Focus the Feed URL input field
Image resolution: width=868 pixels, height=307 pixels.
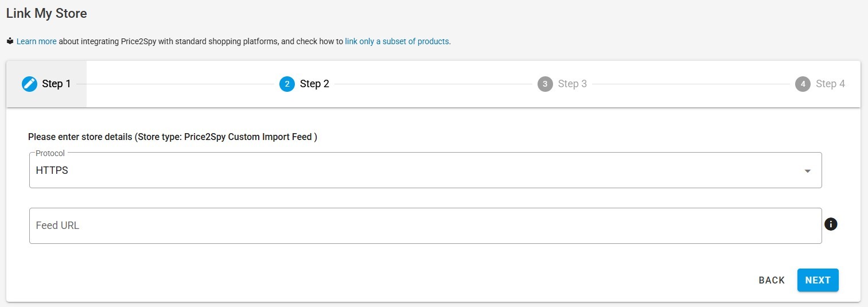click(x=425, y=226)
